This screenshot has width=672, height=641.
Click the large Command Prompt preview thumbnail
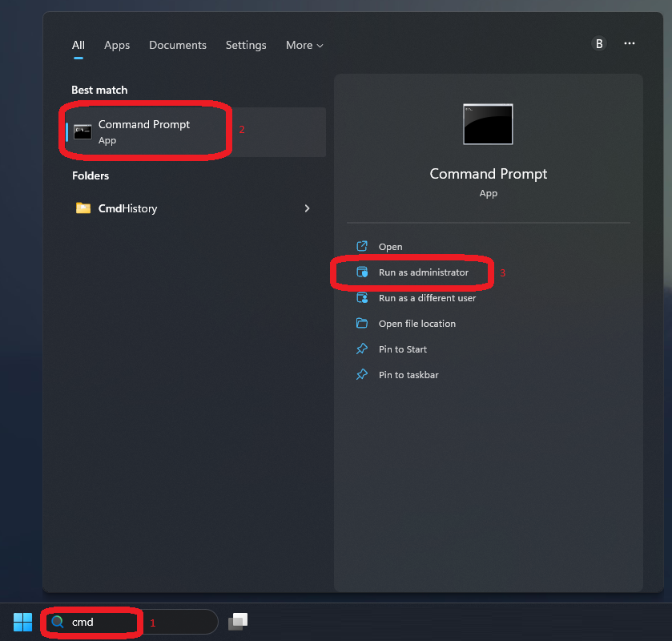pos(488,124)
